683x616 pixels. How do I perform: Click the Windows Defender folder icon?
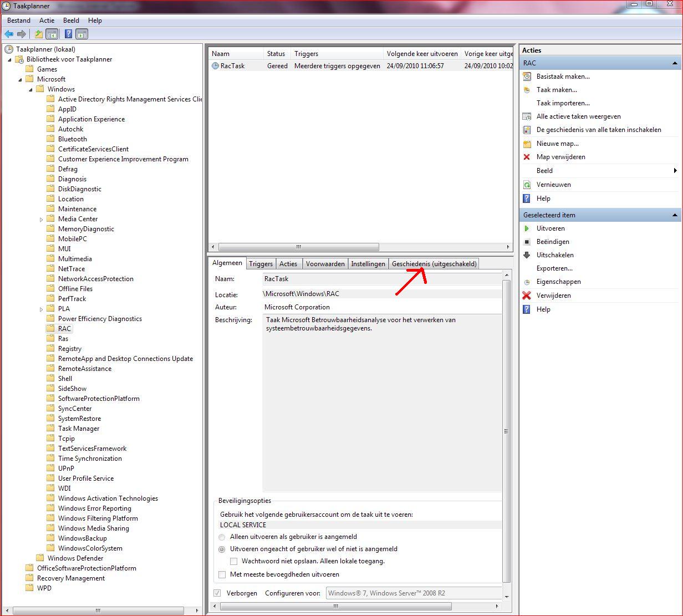click(x=40, y=558)
